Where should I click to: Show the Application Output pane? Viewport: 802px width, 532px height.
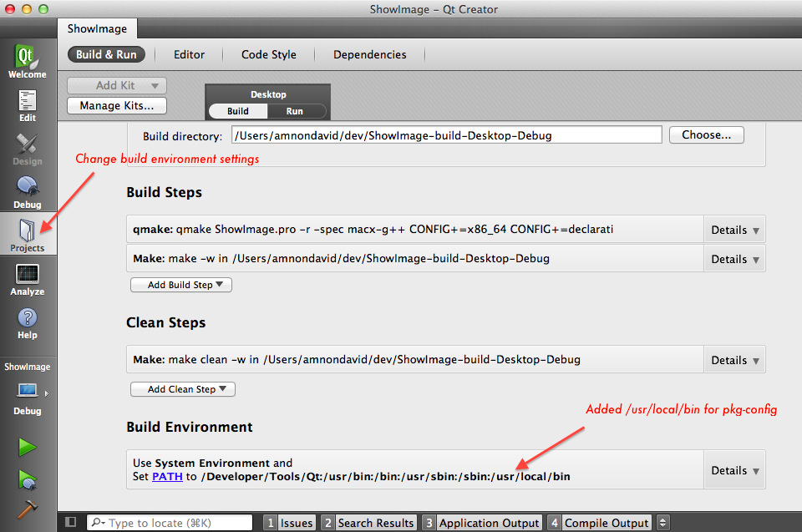point(482,523)
